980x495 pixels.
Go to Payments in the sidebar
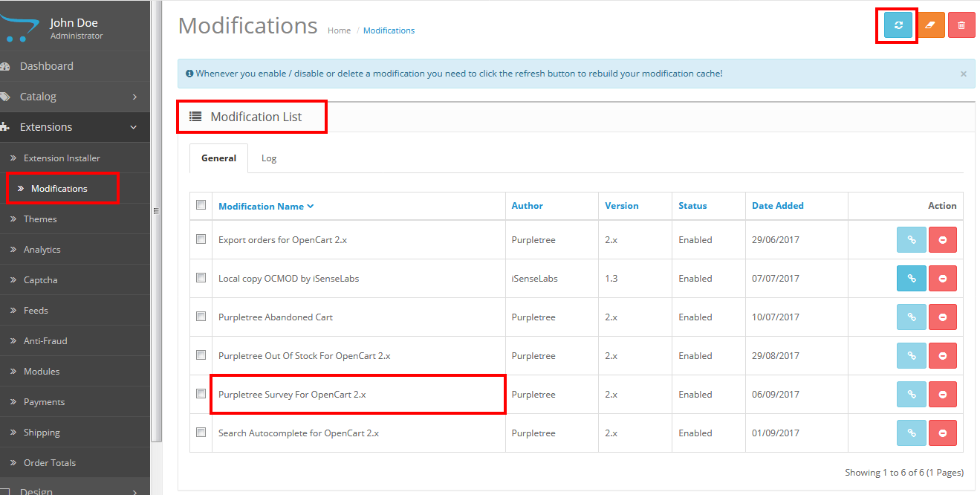click(x=75, y=402)
